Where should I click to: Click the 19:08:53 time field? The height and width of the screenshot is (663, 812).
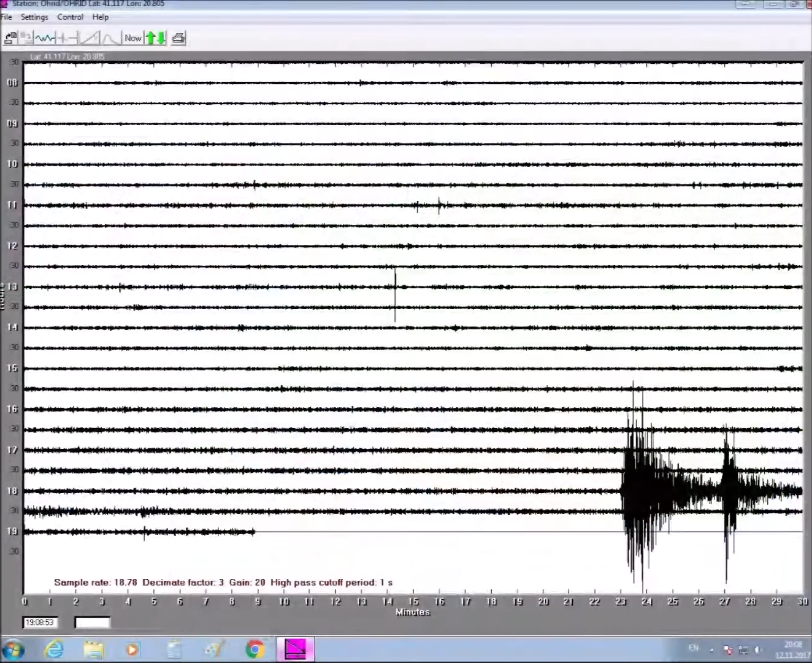tap(40, 622)
